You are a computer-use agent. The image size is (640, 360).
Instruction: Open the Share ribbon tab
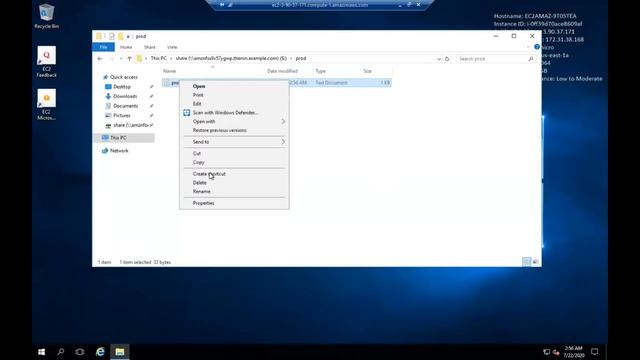point(149,47)
